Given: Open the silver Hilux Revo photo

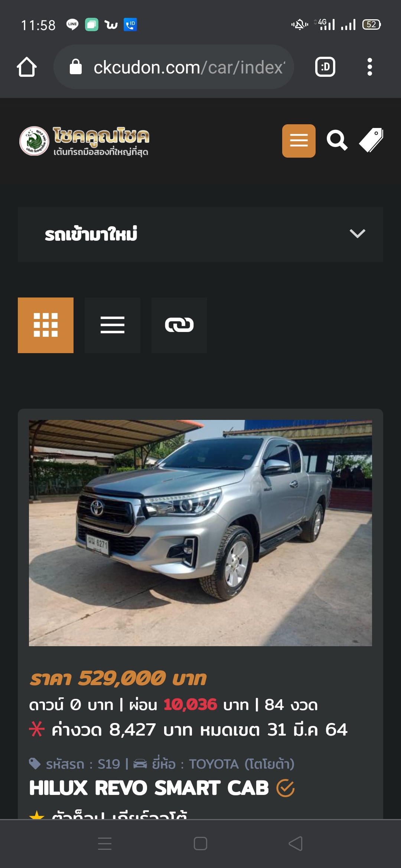Looking at the screenshot, I should (200, 533).
